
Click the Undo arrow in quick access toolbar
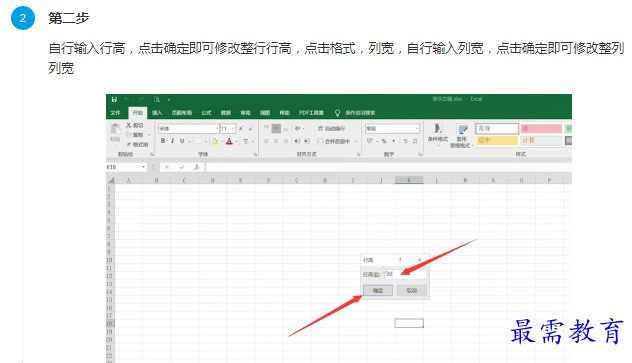(127, 100)
